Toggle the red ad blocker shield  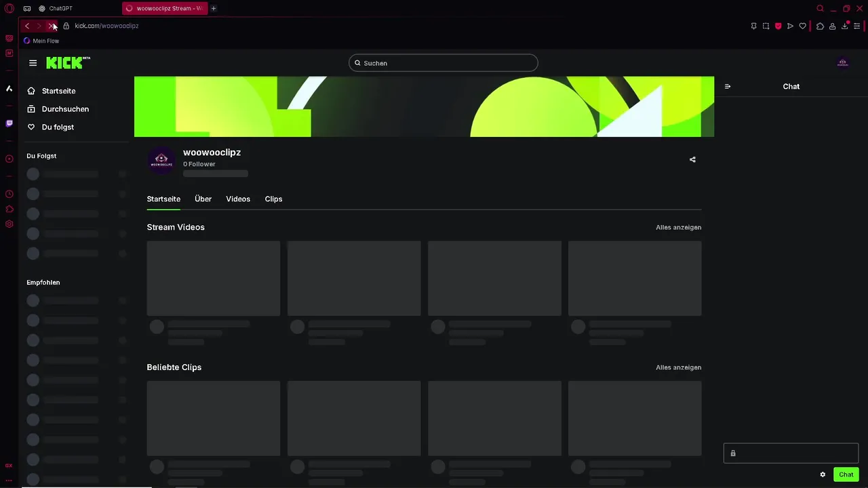click(778, 26)
